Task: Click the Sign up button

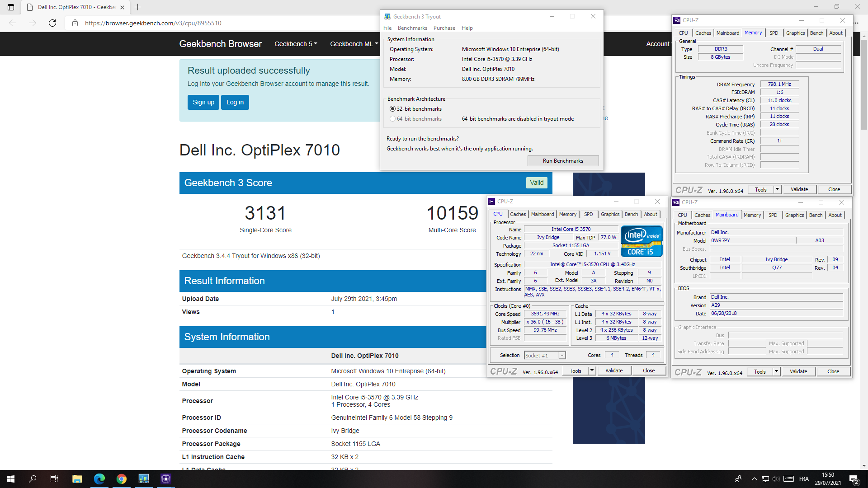Action: 203,102
